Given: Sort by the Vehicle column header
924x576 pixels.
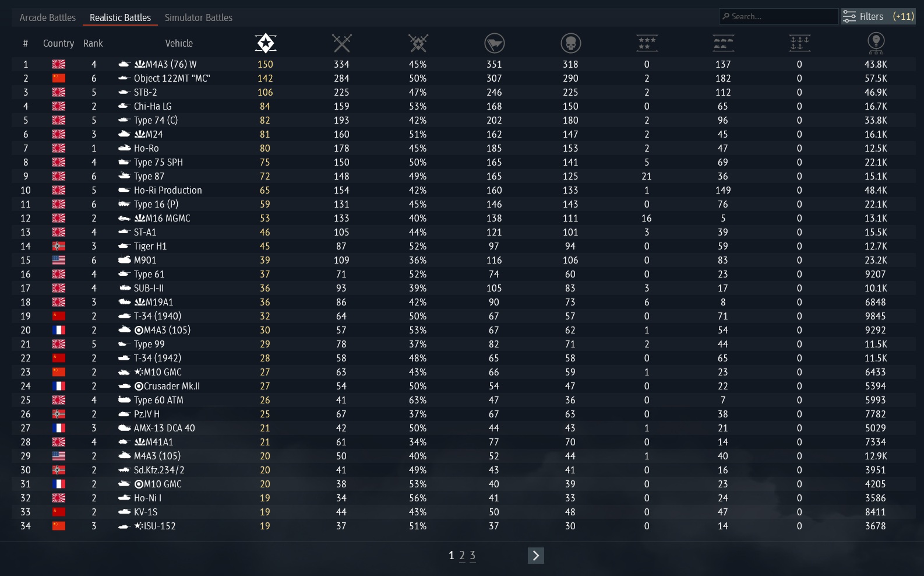Looking at the screenshot, I should tap(179, 43).
